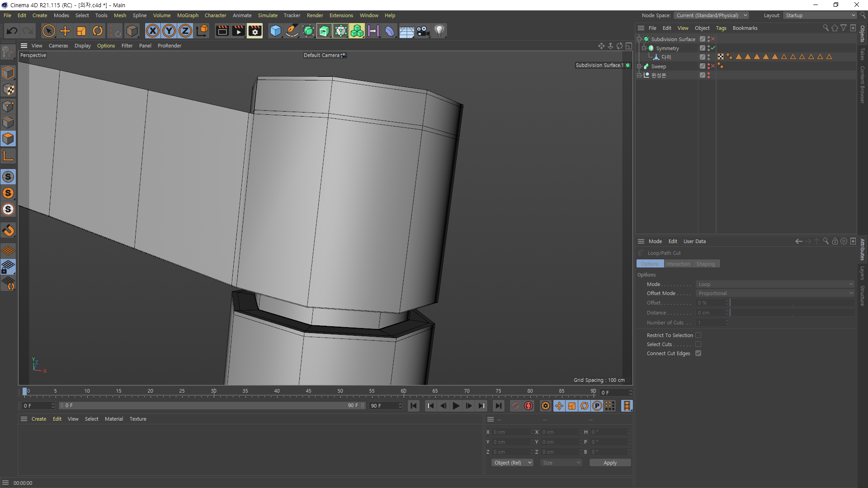Viewport: 868px width, 488px height.
Task: Open the Object (Rel) dropdown
Action: (512, 463)
